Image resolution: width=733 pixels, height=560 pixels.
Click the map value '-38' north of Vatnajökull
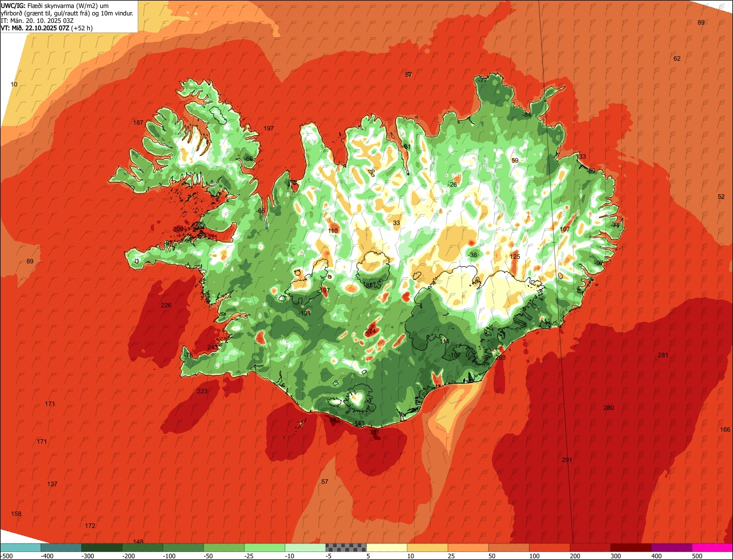pos(472,255)
